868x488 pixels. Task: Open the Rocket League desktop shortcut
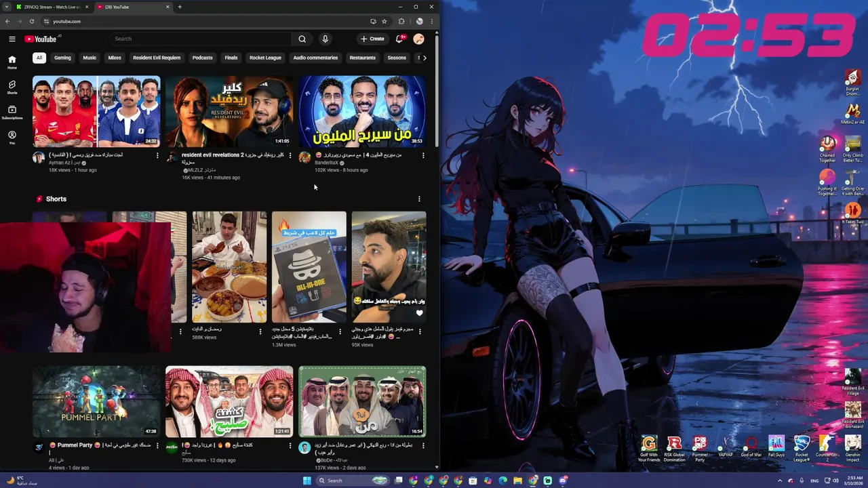[802, 448]
